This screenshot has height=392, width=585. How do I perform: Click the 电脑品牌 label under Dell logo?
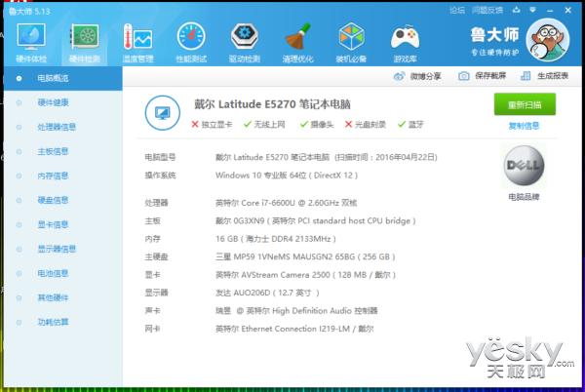pos(524,197)
